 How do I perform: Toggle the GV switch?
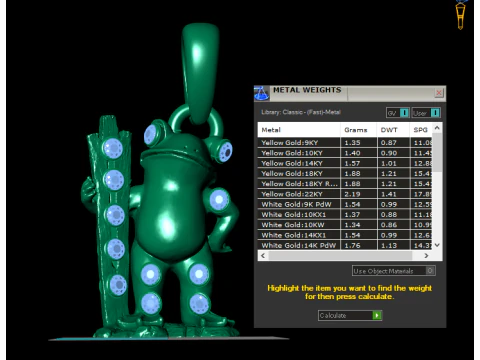[x=397, y=113]
